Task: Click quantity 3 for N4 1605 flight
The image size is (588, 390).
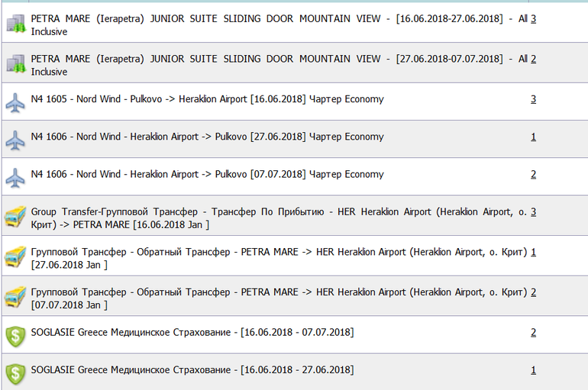Action: [533, 99]
